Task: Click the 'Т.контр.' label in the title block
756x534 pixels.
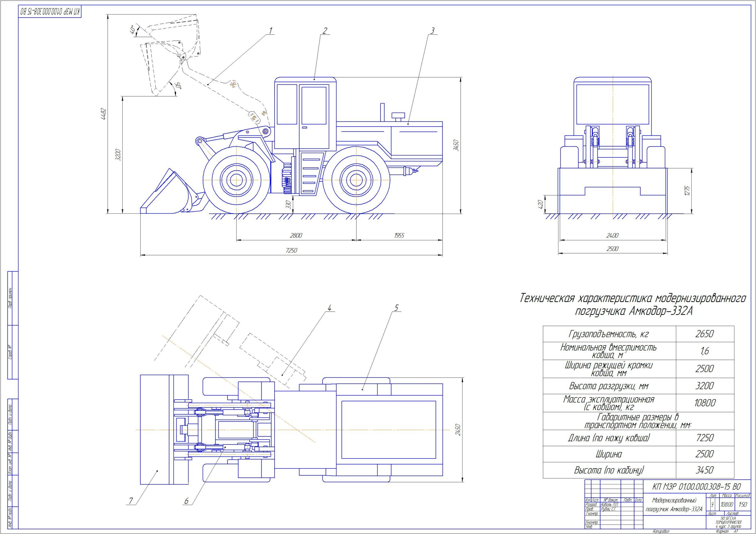Action: [592, 514]
